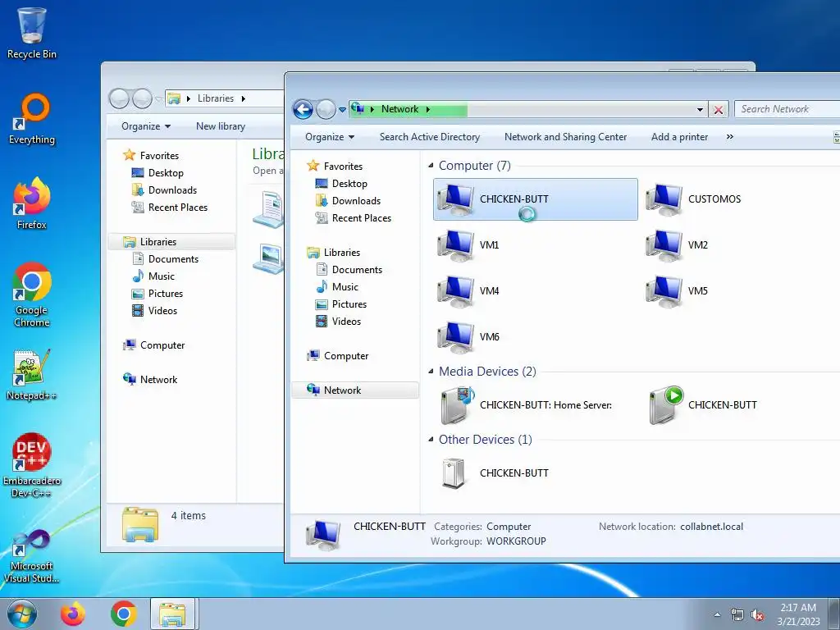840x630 pixels.
Task: Select CHICKEN-BUTT: Home Server media device
Action: [525, 405]
